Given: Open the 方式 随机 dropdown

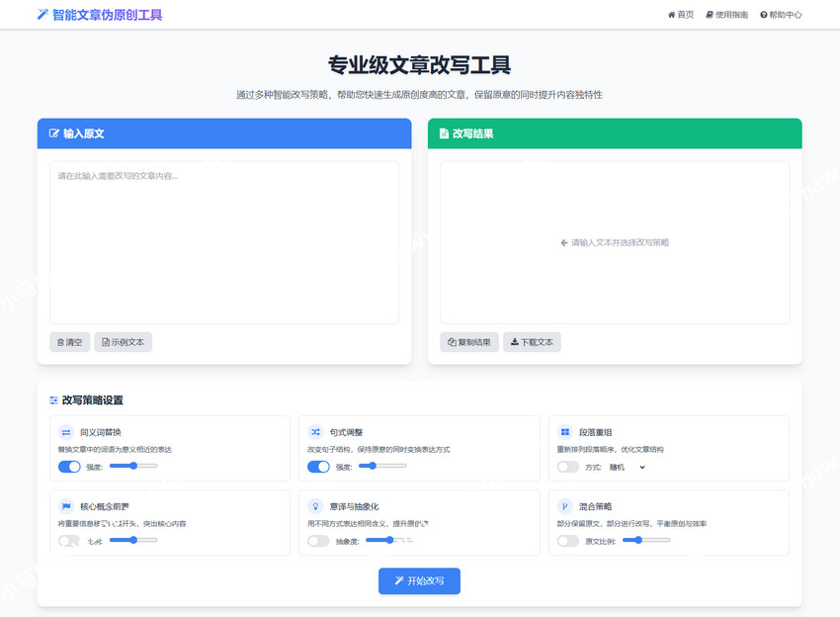Looking at the screenshot, I should pyautogui.click(x=627, y=467).
